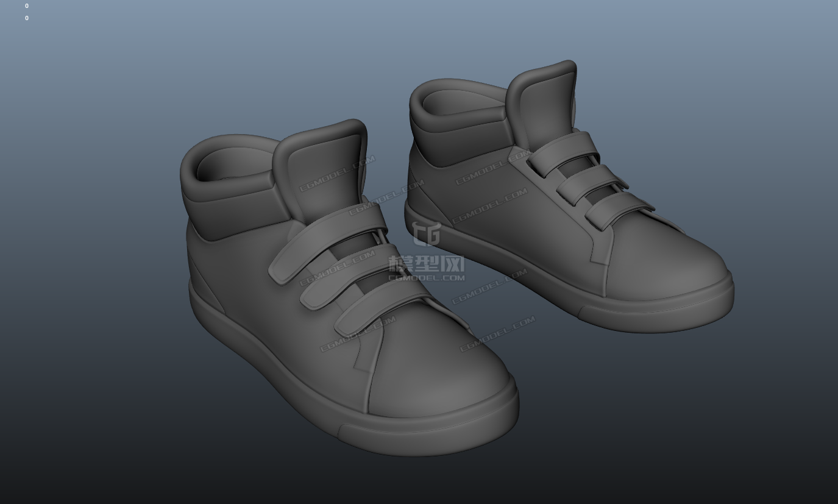838x504 pixels.
Task: Select the lower 0 HUD counter value
Action: [26, 18]
